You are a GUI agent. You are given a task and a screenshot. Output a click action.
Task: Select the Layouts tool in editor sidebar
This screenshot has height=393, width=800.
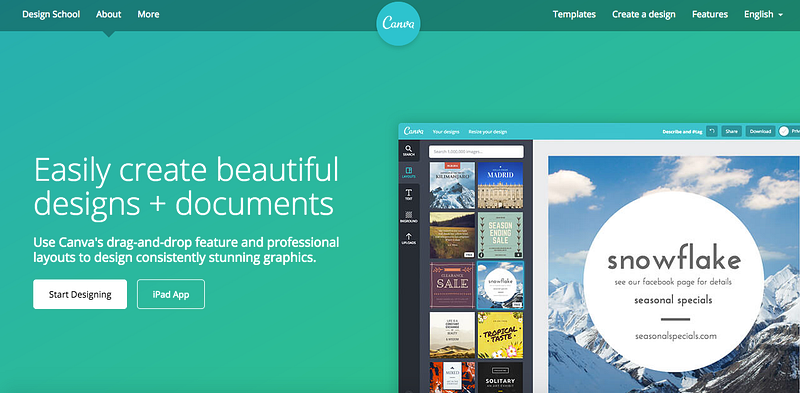(x=409, y=173)
